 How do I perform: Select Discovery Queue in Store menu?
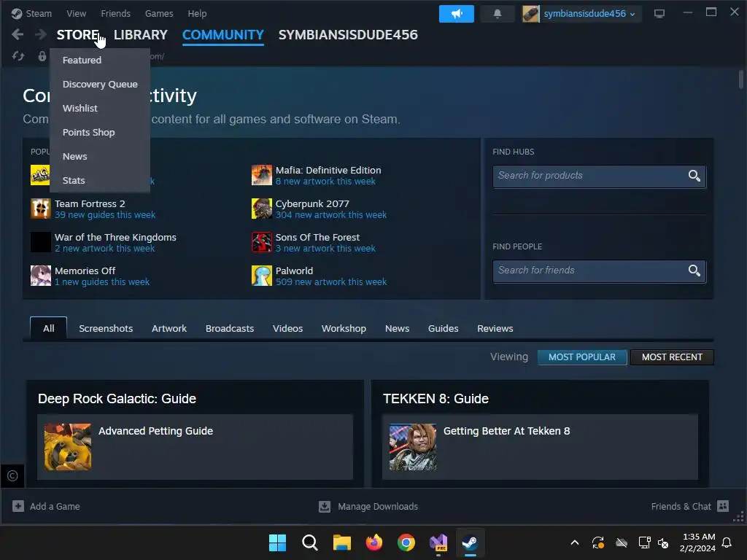click(x=100, y=85)
